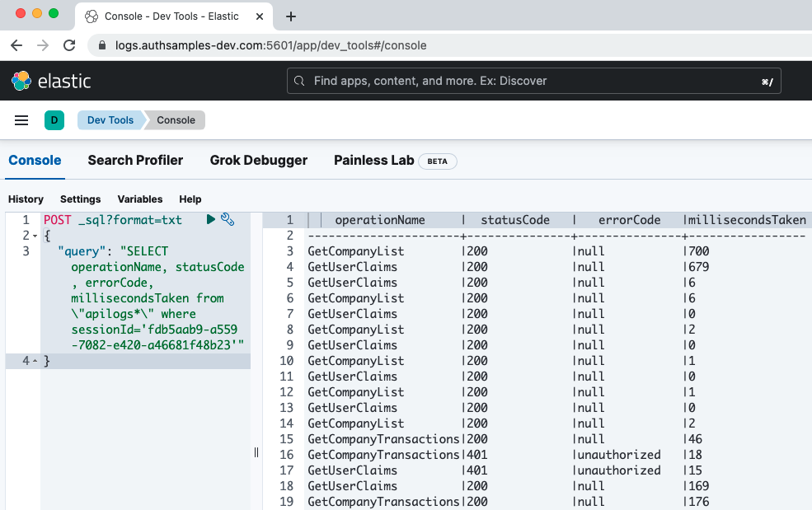Open the History menu

[26, 199]
